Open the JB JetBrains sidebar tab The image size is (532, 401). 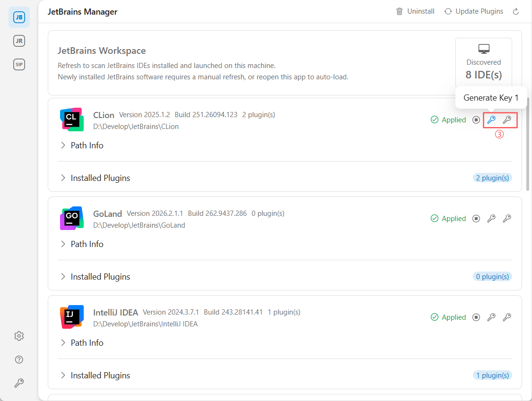pos(19,17)
